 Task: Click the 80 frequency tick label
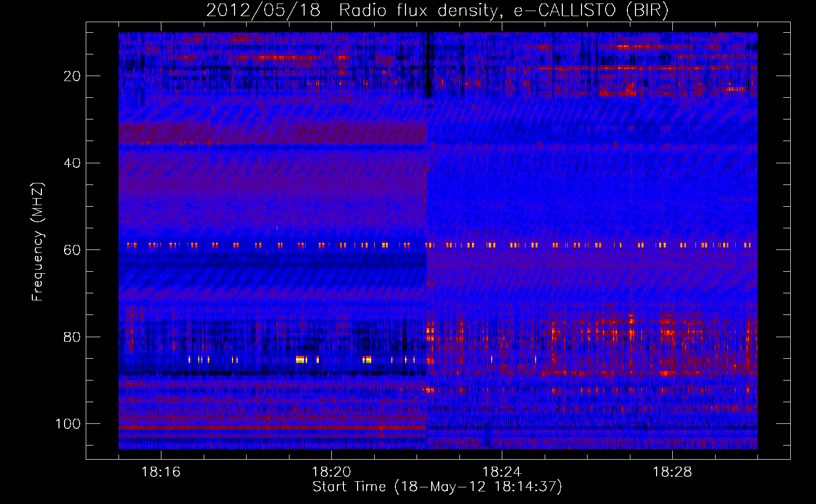[x=72, y=337]
